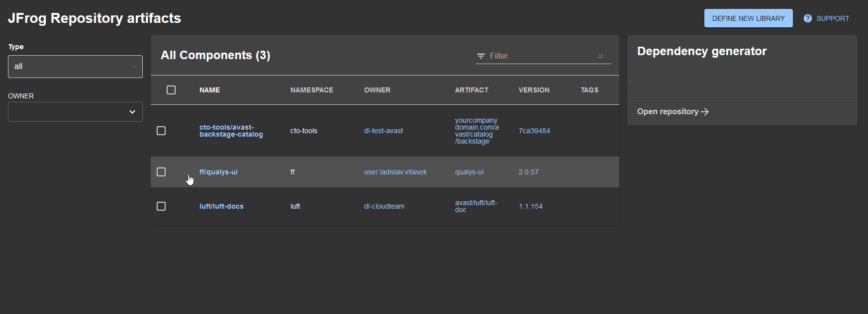Click the All Components (3) heading
Image resolution: width=868 pixels, height=314 pixels.
tap(215, 55)
